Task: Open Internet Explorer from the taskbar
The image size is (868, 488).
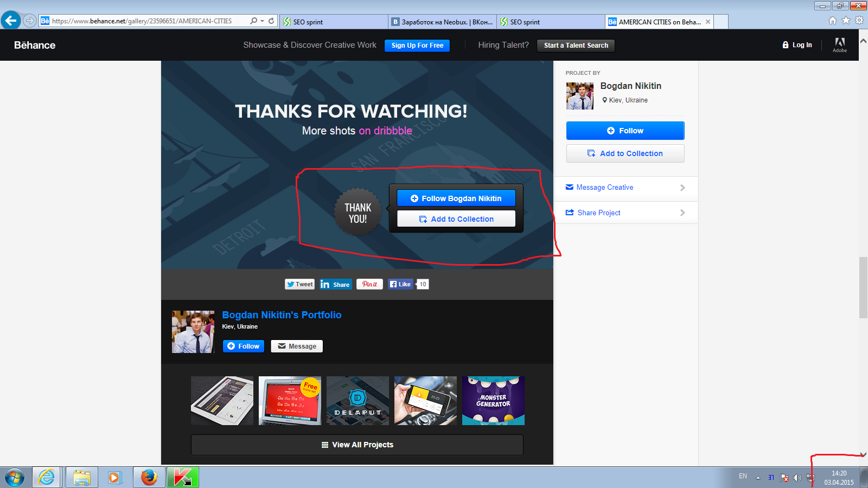Action: tap(47, 477)
